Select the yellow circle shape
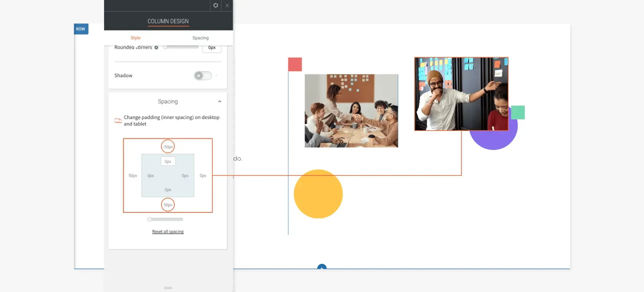This screenshot has width=644, height=292. click(318, 194)
